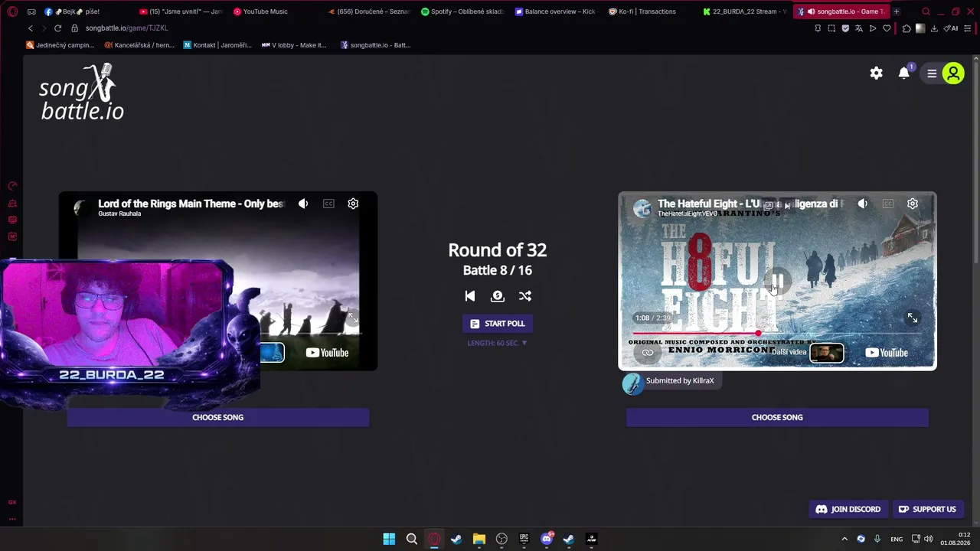Open the notifications bell
The height and width of the screenshot is (551, 980).
point(904,73)
